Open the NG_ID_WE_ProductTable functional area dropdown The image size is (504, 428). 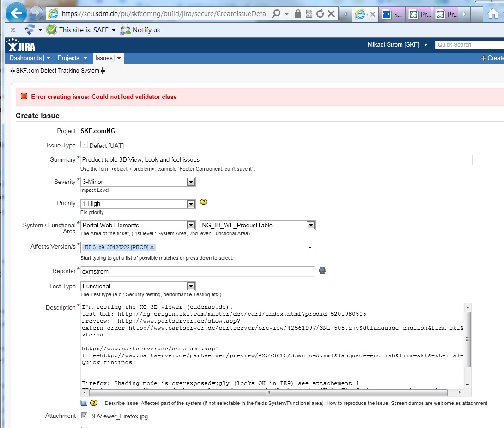[x=257, y=226]
